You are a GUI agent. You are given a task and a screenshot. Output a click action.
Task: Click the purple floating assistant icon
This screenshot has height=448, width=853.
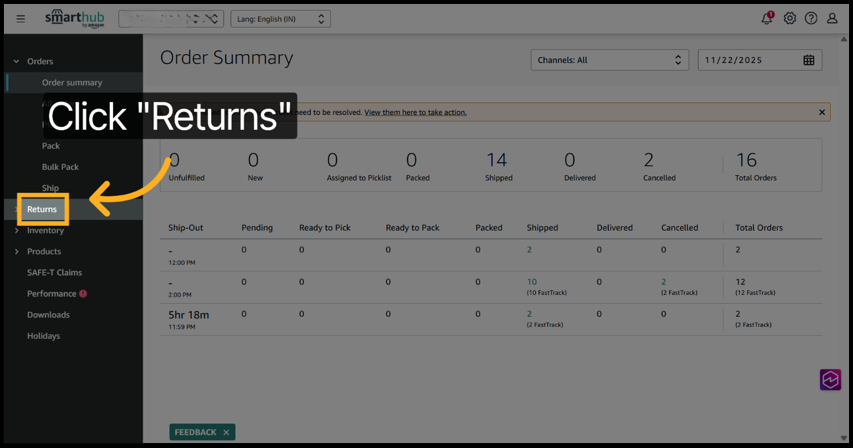coord(830,380)
